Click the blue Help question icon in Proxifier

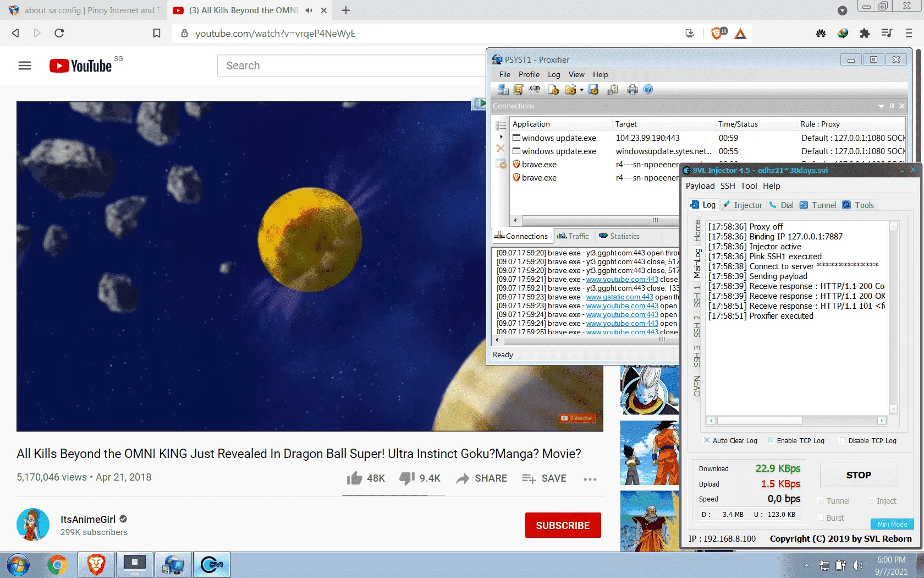[648, 89]
